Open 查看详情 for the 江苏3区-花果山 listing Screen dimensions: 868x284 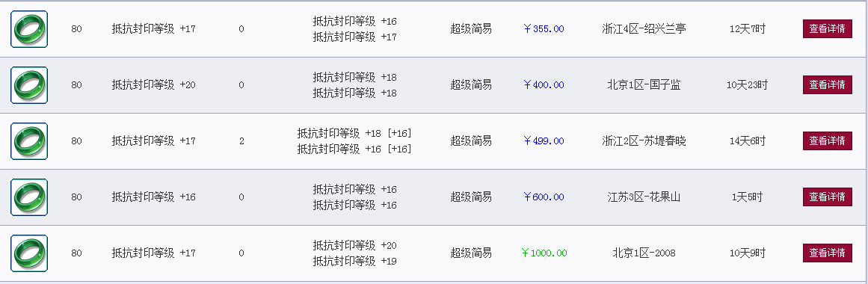point(827,197)
